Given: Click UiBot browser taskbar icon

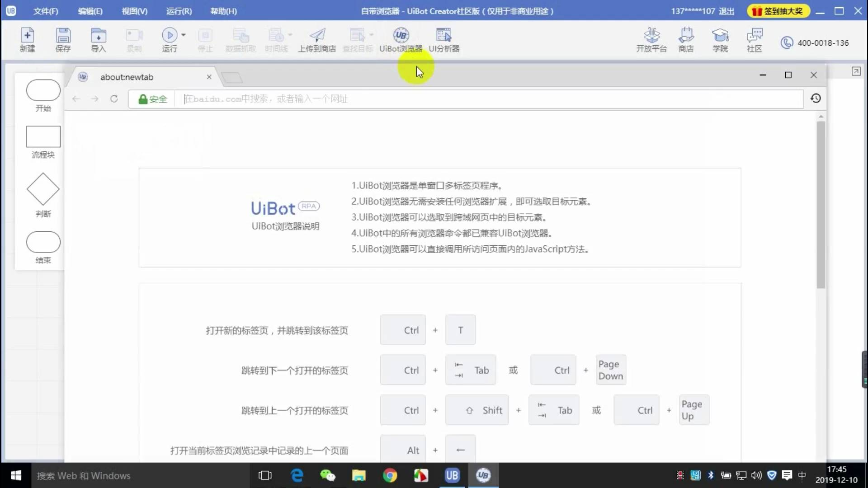Looking at the screenshot, I should [x=483, y=475].
